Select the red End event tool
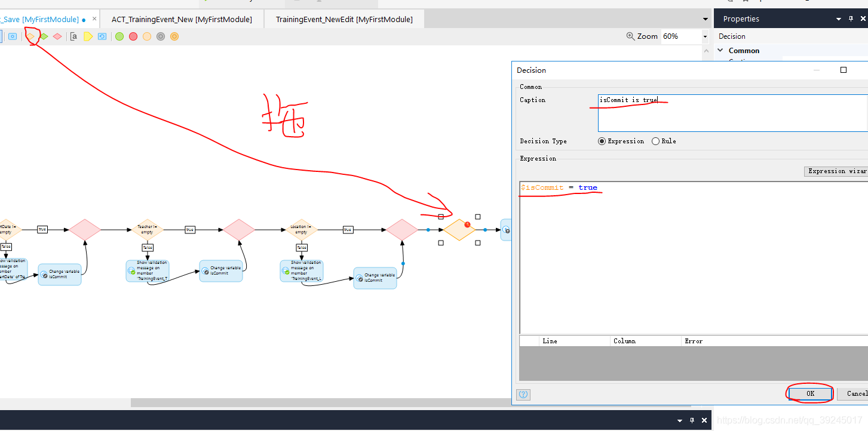The width and height of the screenshot is (868, 431). (133, 36)
